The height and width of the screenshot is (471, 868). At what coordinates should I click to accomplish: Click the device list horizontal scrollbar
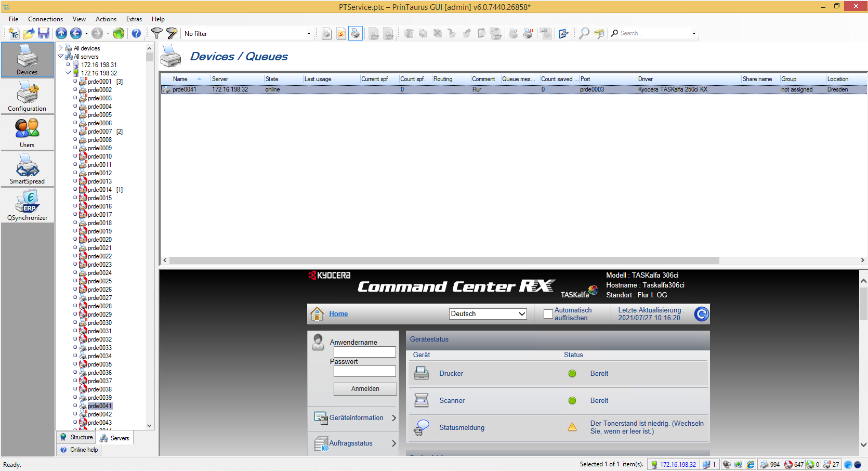[444, 260]
